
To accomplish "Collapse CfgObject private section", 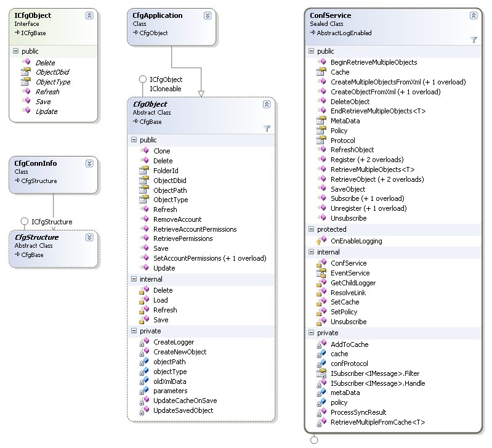I will [134, 331].
